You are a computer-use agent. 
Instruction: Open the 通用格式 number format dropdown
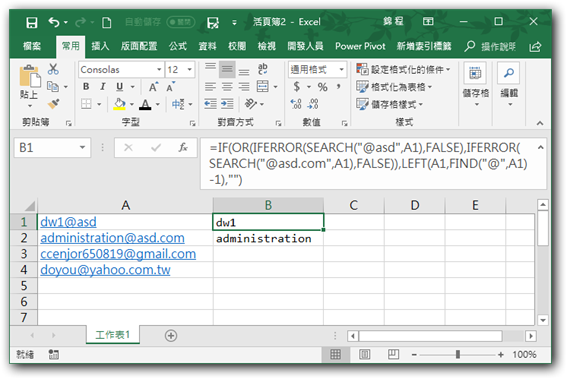341,69
